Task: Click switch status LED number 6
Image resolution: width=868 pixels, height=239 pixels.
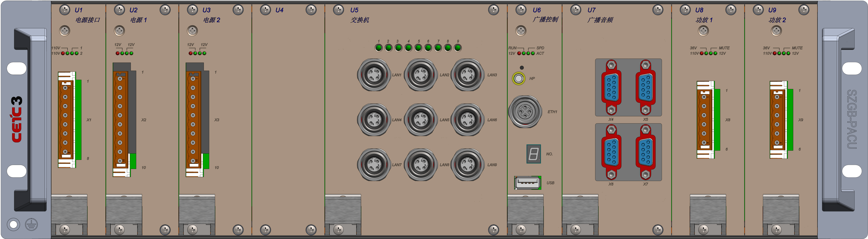Action: click(x=428, y=48)
